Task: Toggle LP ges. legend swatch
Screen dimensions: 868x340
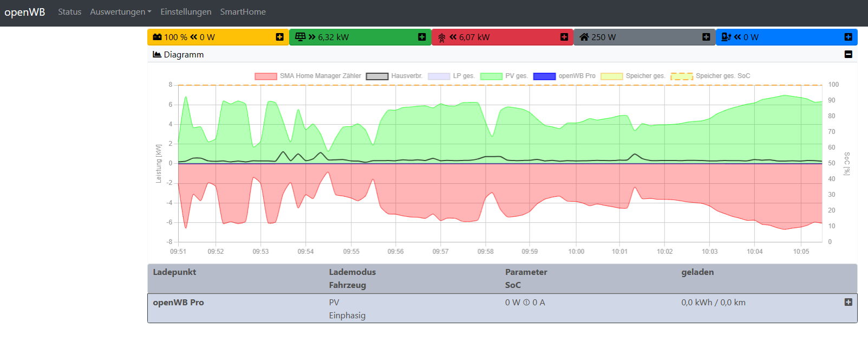Action: [439, 76]
